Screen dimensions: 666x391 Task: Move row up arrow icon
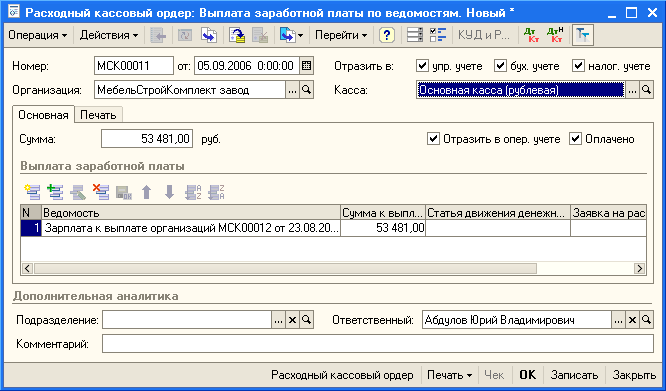pyautogui.click(x=147, y=192)
